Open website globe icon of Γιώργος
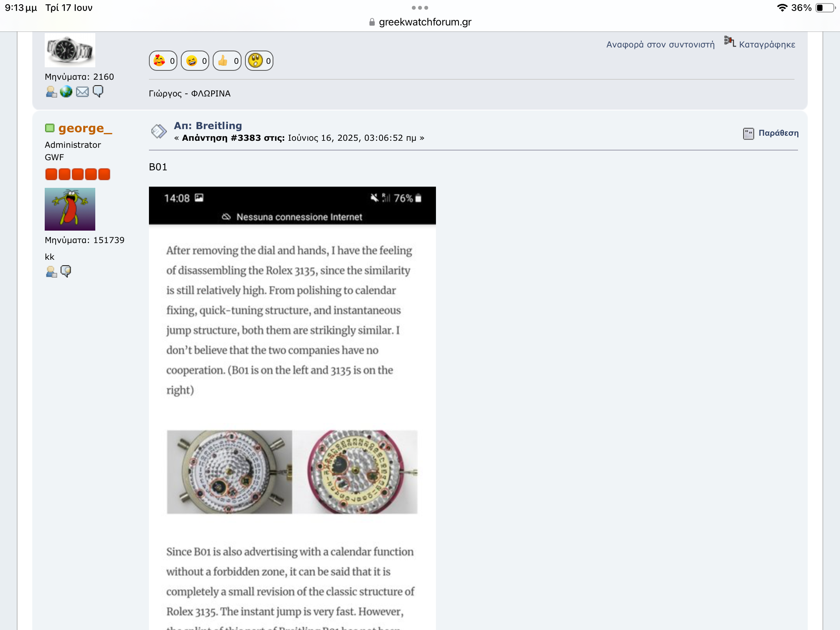 [x=66, y=91]
